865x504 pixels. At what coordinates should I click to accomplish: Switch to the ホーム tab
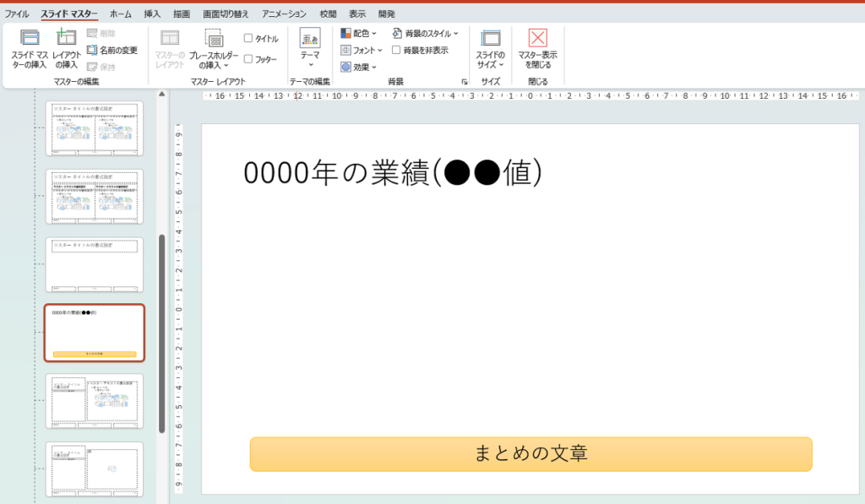(x=121, y=14)
